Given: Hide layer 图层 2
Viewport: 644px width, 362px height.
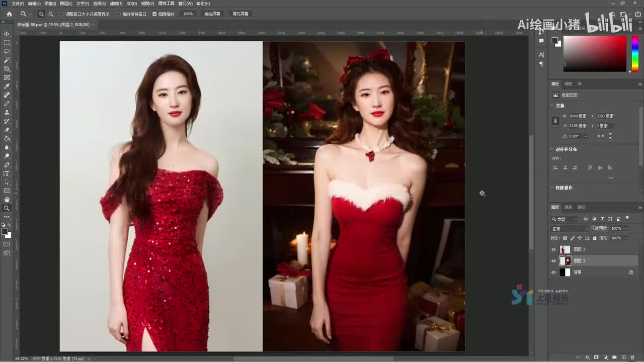Looking at the screenshot, I should click(554, 261).
